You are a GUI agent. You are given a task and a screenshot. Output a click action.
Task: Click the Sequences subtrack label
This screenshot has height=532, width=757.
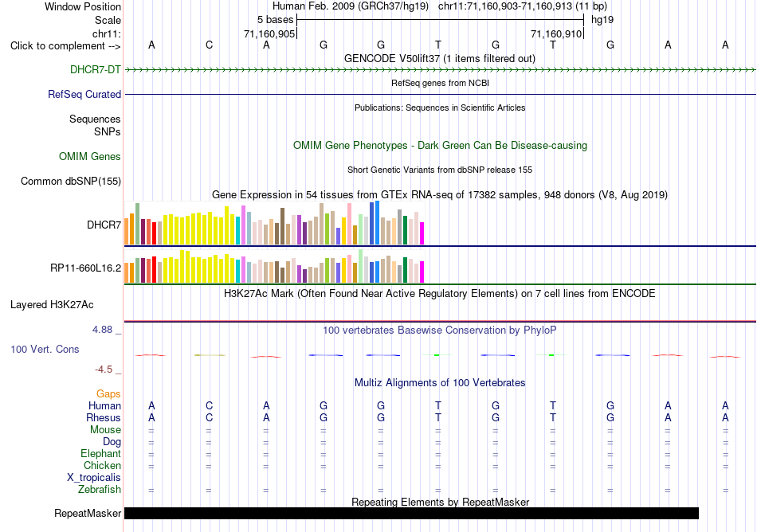95,119
